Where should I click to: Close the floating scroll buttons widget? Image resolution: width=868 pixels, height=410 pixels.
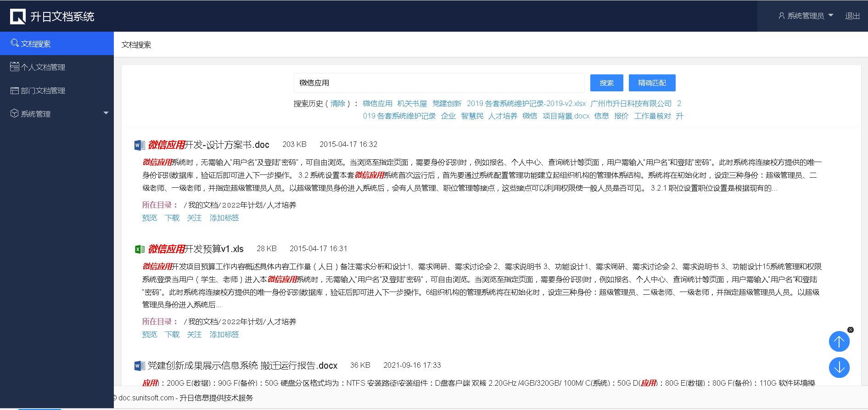point(851,330)
